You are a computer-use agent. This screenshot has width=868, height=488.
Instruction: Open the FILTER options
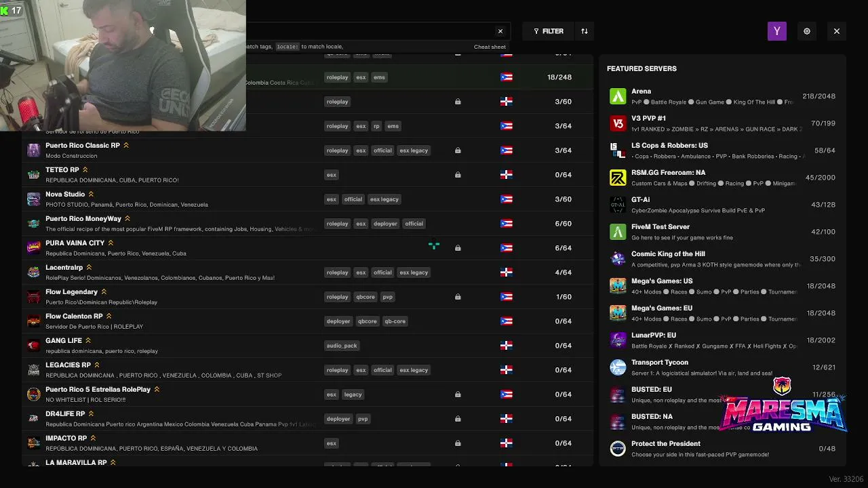(x=549, y=31)
